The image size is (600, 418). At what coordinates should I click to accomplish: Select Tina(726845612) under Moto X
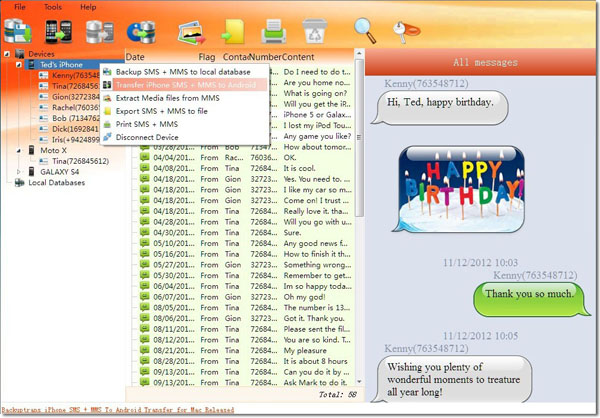(80, 161)
